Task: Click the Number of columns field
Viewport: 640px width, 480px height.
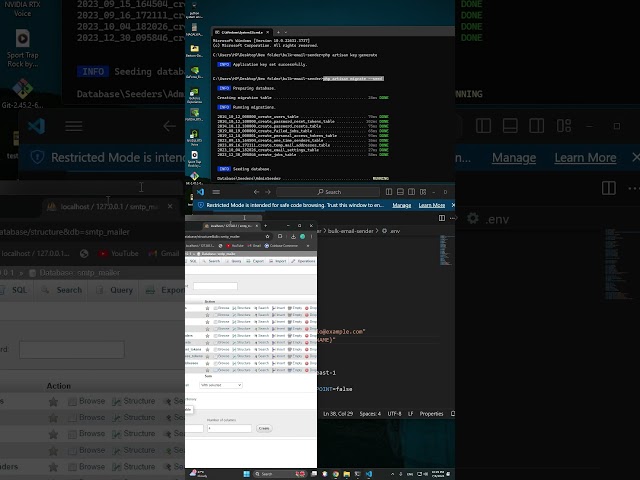Action: [x=229, y=429]
